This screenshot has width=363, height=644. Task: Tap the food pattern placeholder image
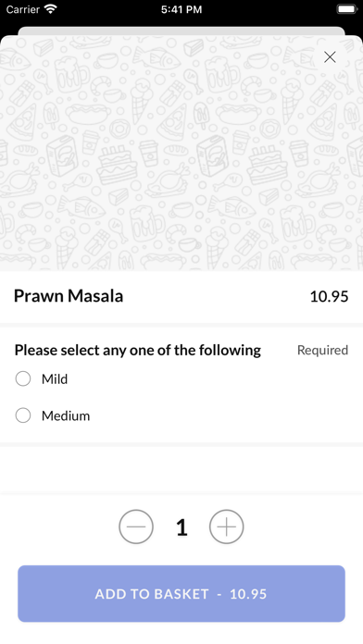[x=181, y=153]
